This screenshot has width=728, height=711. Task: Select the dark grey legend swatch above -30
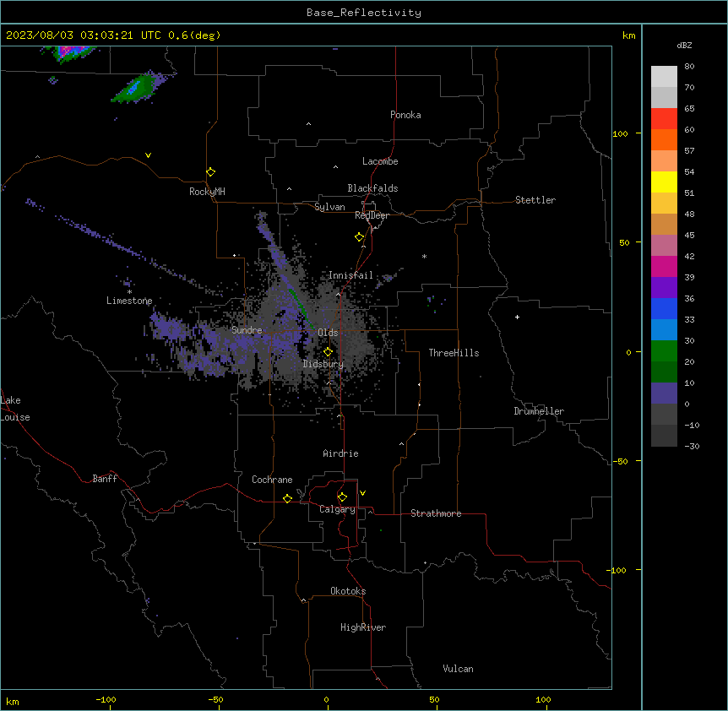[x=664, y=436]
